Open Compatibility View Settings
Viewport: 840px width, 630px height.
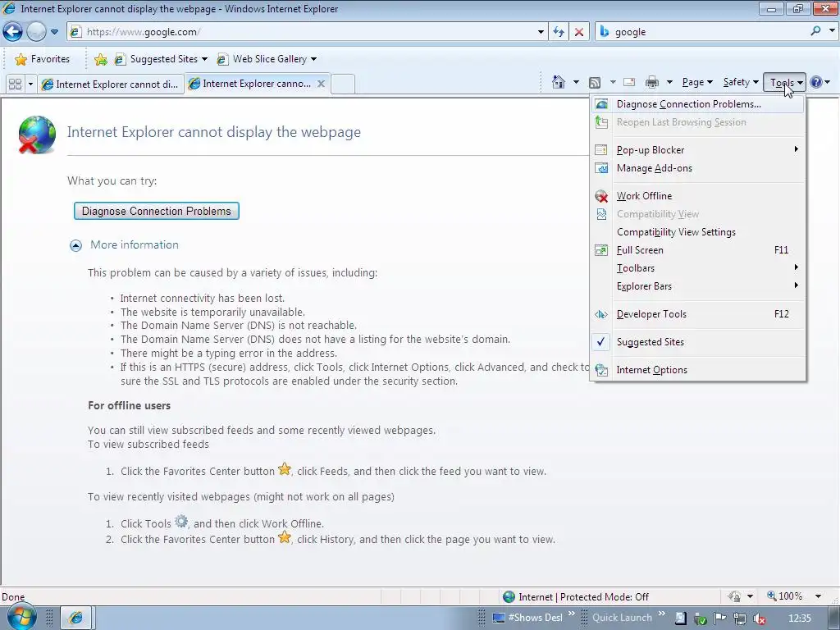tap(697, 232)
